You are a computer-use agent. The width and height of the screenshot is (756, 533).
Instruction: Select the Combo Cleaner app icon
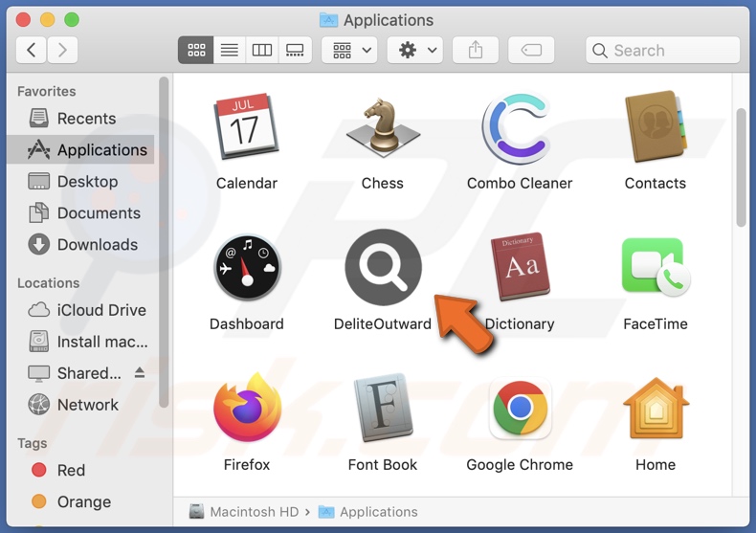point(519,127)
